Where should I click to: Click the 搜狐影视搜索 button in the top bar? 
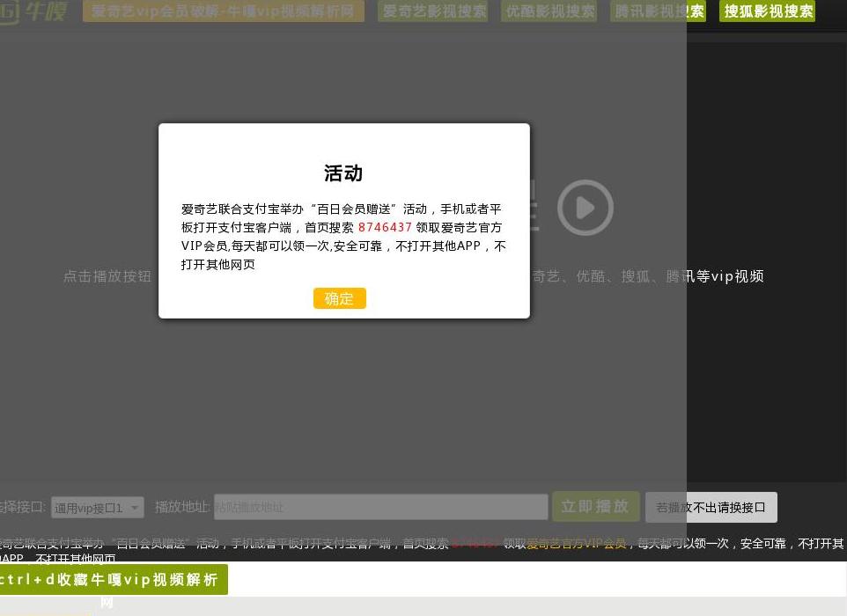point(767,11)
